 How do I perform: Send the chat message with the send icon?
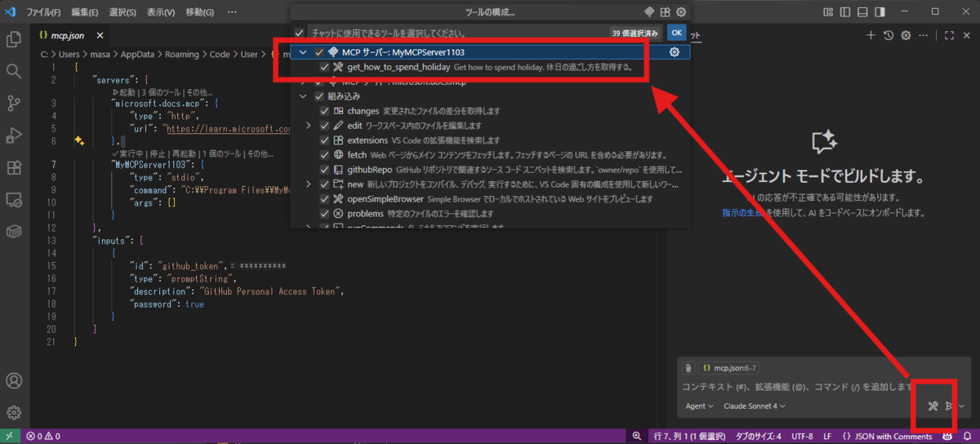click(949, 406)
